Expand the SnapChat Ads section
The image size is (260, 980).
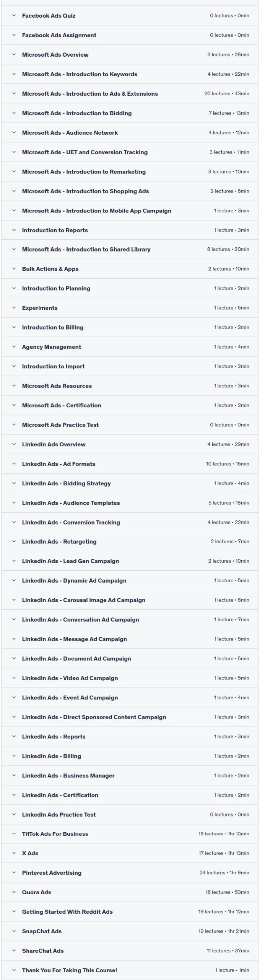(130, 931)
